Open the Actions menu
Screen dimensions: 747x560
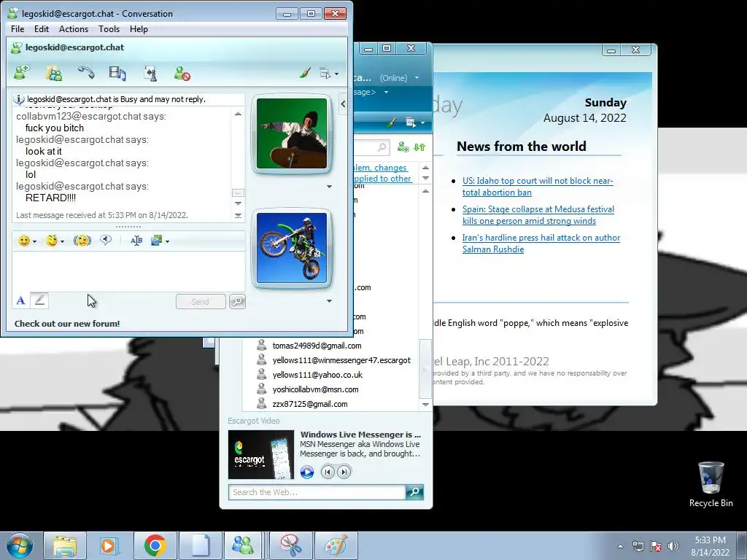(74, 29)
